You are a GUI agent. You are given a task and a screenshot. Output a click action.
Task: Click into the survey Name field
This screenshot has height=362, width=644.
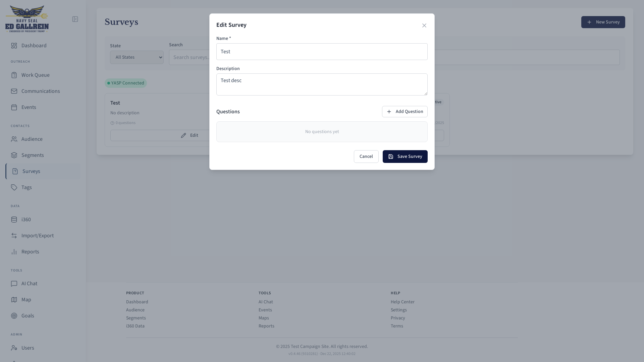322,52
